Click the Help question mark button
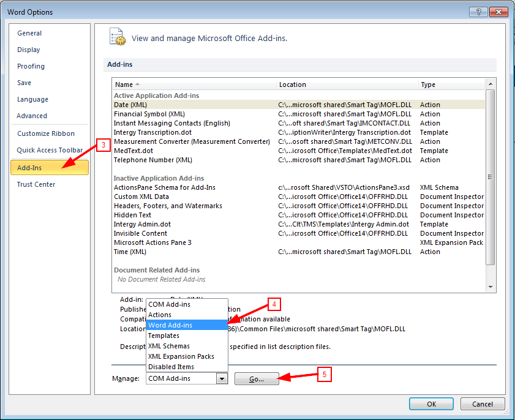This screenshot has width=515, height=420. pyautogui.click(x=478, y=12)
